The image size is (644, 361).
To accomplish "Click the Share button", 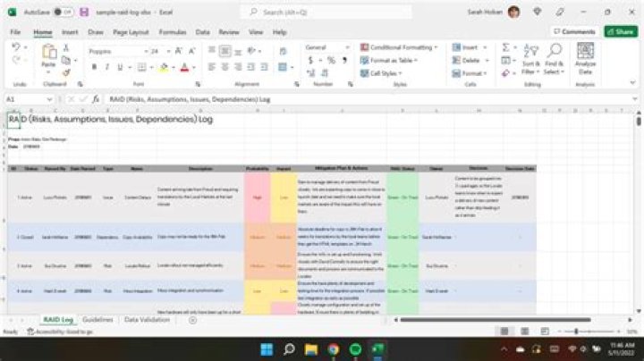I will (620, 31).
